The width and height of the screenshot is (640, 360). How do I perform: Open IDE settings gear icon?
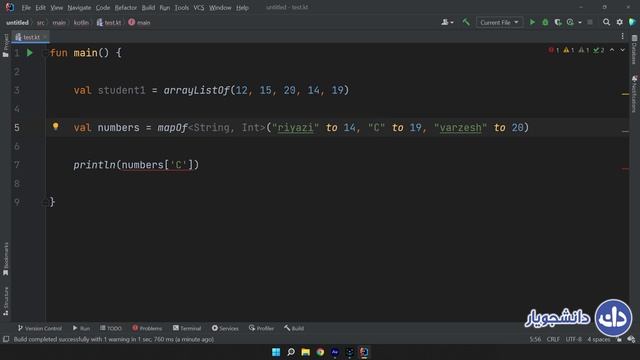[x=620, y=22]
